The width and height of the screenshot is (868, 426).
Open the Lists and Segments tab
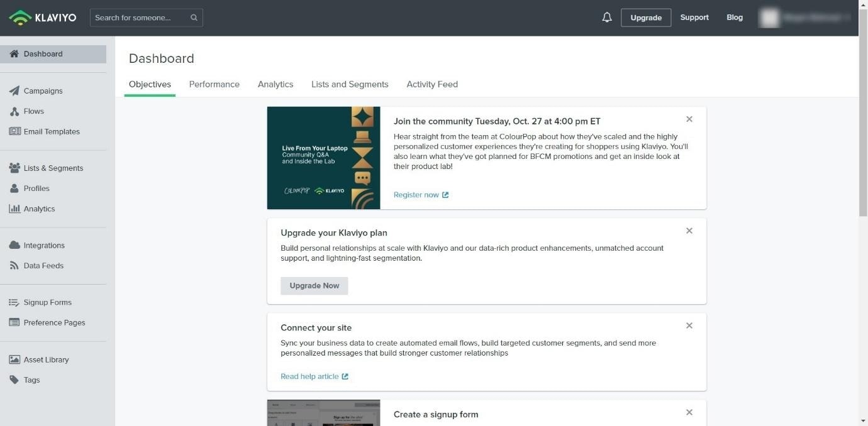(350, 84)
